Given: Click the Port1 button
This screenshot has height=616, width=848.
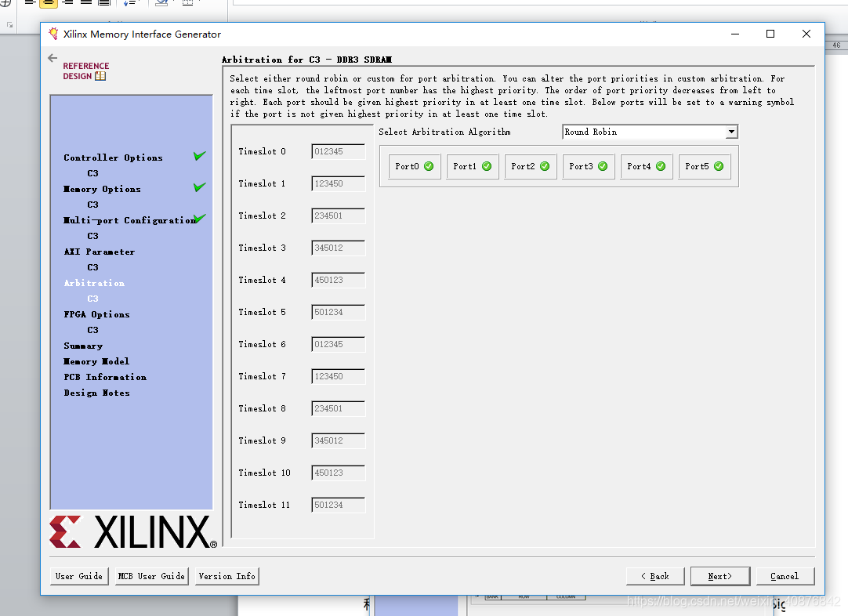Looking at the screenshot, I should [473, 167].
